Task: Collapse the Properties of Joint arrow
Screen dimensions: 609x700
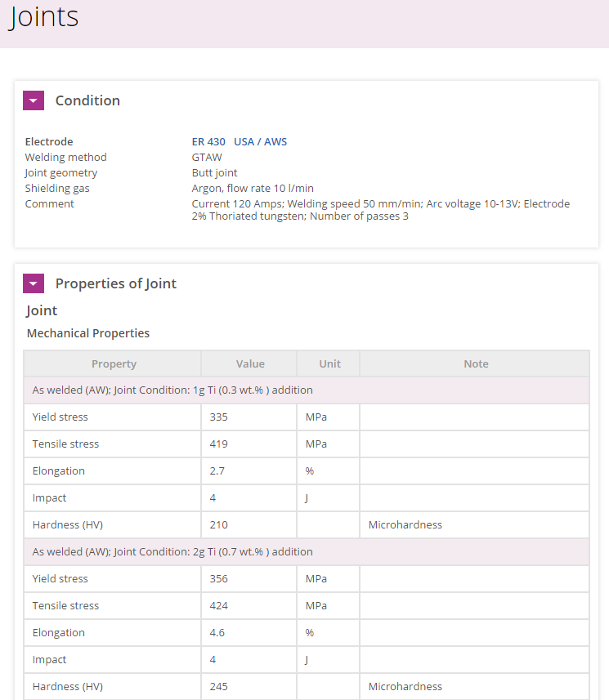Action: (34, 283)
